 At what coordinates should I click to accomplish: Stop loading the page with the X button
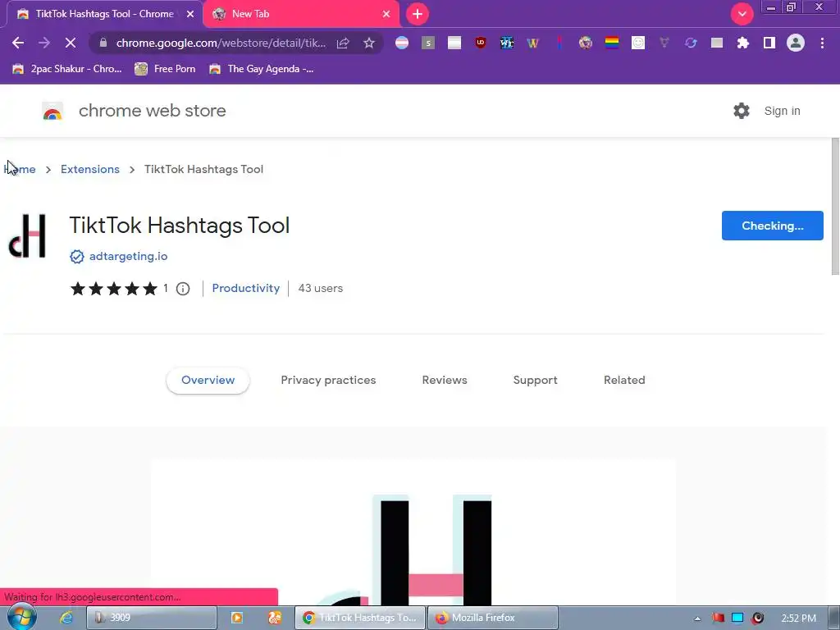coord(71,43)
